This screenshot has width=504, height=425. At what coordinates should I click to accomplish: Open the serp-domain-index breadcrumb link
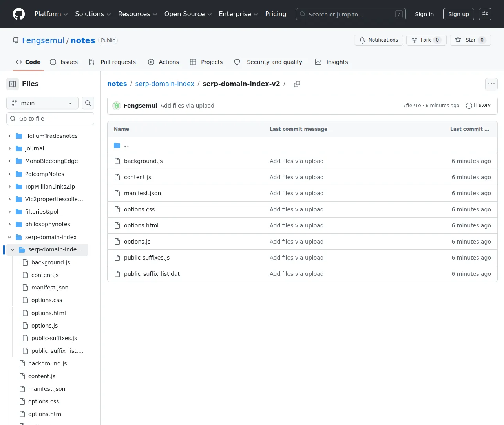[165, 84]
